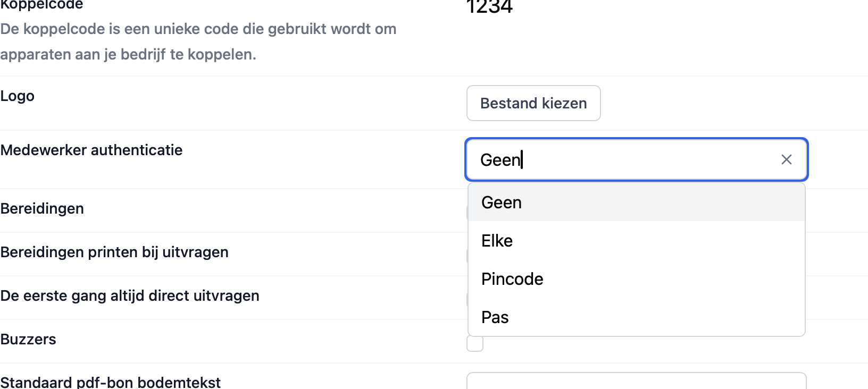Click the "Buzzers" row label

click(28, 339)
